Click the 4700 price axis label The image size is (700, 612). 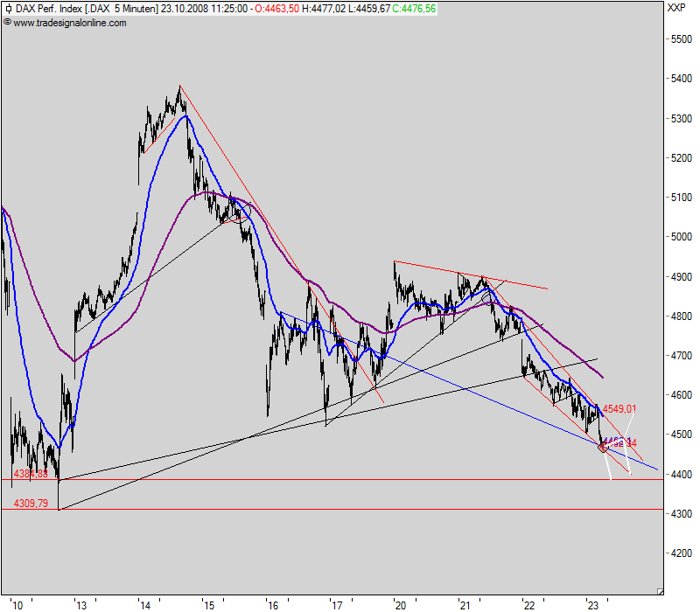[682, 356]
